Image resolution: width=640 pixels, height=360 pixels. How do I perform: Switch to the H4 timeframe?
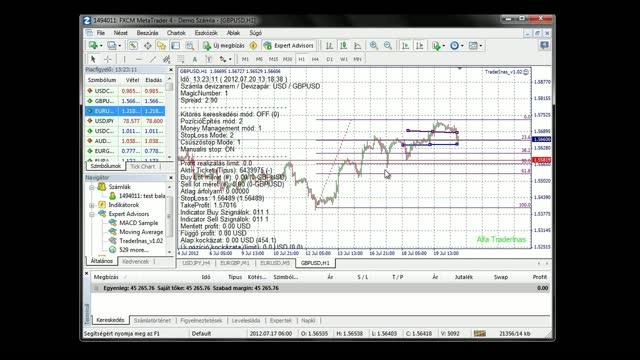click(315, 59)
